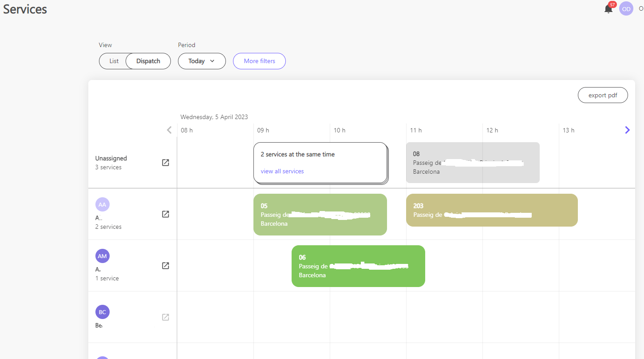The height and width of the screenshot is (359, 644).
Task: Click the Wednesday, 5 April 2023 date label
Action: point(214,117)
